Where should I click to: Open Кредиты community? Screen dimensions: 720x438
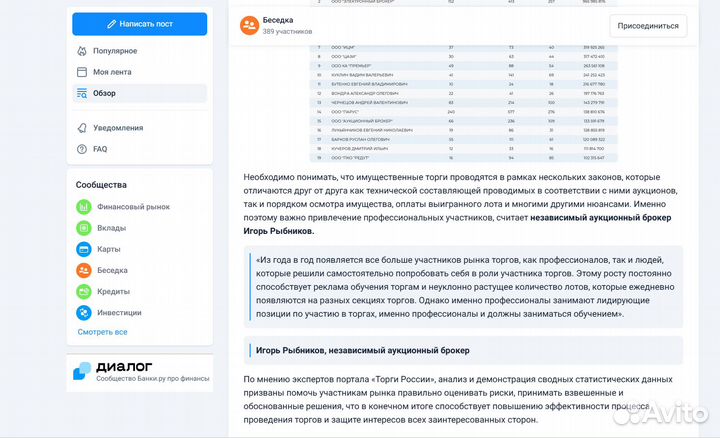pyautogui.click(x=113, y=292)
